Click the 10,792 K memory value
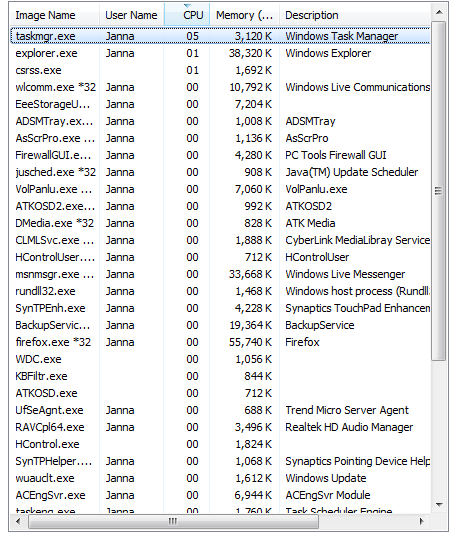Screen dimensions: 458x536 click(251, 87)
